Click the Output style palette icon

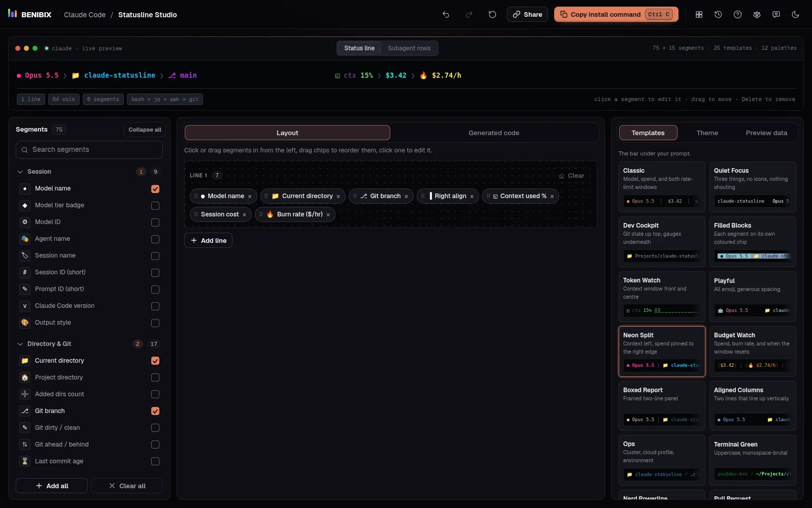[25, 323]
